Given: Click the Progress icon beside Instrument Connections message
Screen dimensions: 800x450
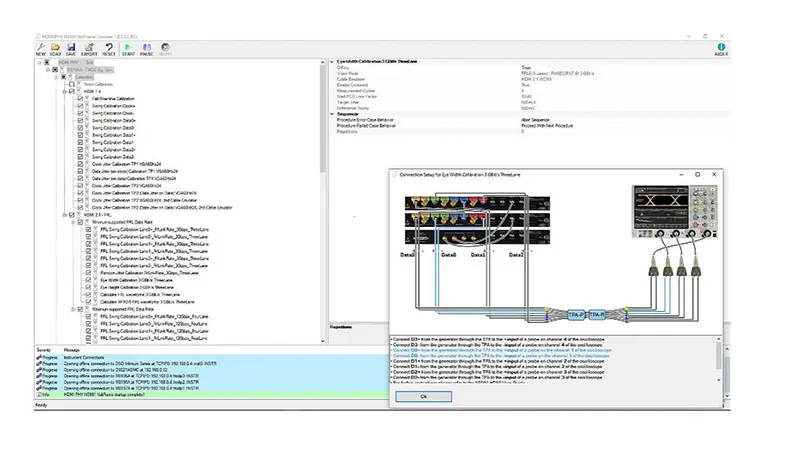Looking at the screenshot, I should pos(39,358).
